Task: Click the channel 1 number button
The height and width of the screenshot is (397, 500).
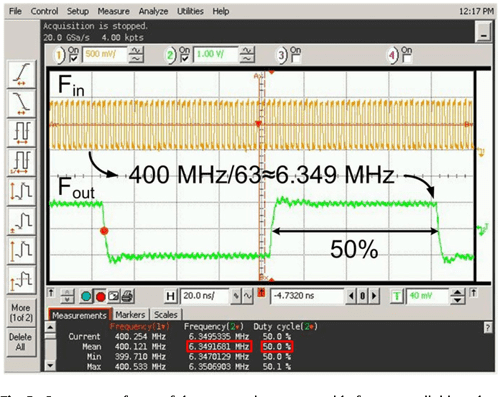Action: 60,55
